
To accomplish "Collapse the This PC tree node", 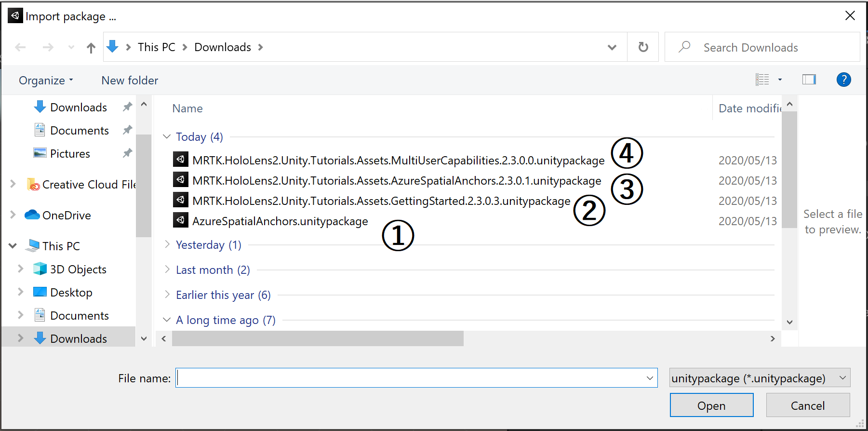I will tap(13, 246).
